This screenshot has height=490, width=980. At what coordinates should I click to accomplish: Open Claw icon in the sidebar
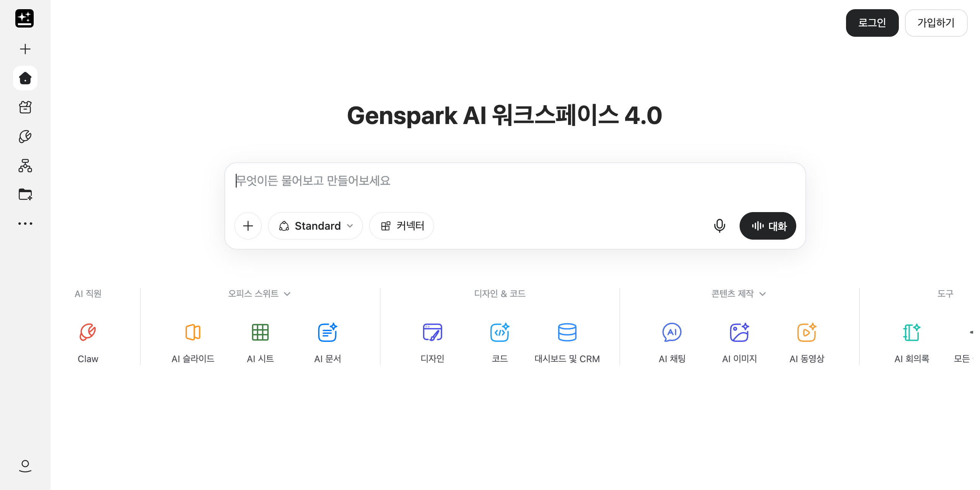[25, 136]
